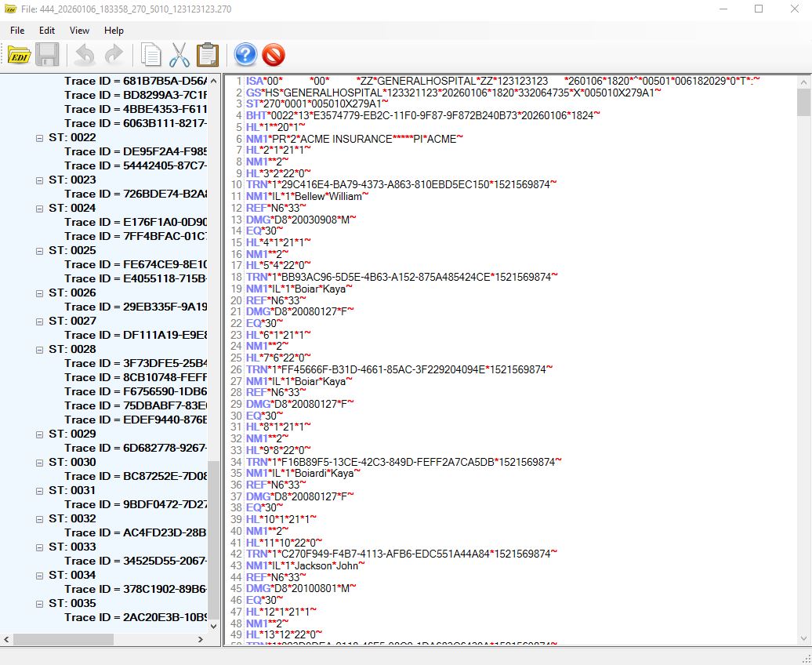Click the tree panel scroll-up arrow
812x665 pixels.
coord(213,81)
